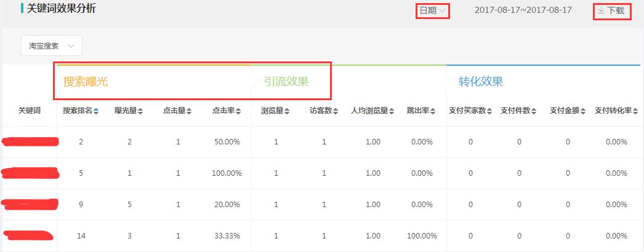Click the sort icon next to 搜索排名
This screenshot has width=644, height=252.
click(96, 111)
